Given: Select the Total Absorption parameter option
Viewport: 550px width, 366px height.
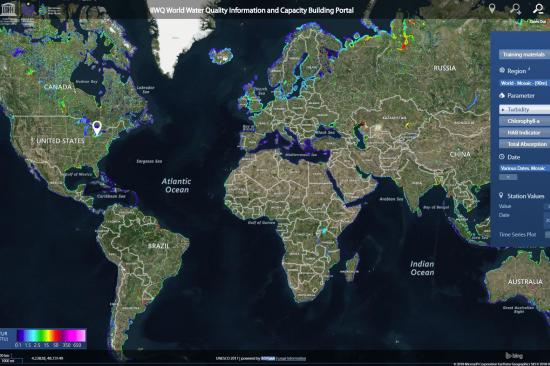Looking at the screenshot, I should 524,144.
